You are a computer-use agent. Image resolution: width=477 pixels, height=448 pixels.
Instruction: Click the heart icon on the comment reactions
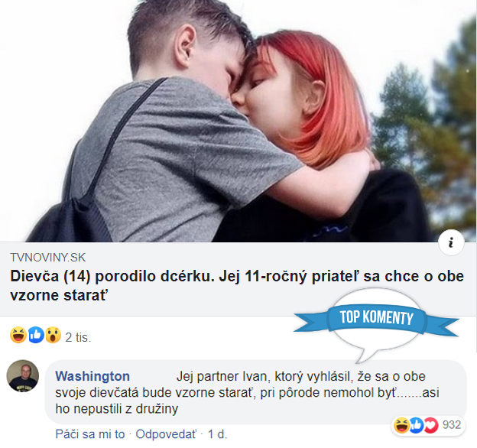431,425
